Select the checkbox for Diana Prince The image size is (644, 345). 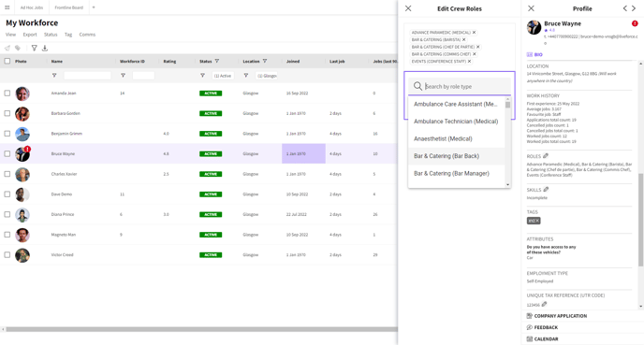pos(7,214)
